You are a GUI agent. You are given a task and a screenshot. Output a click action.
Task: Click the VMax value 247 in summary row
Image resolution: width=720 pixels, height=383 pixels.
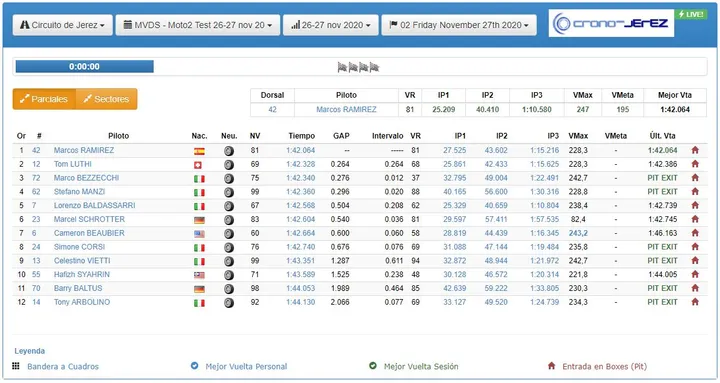click(583, 109)
